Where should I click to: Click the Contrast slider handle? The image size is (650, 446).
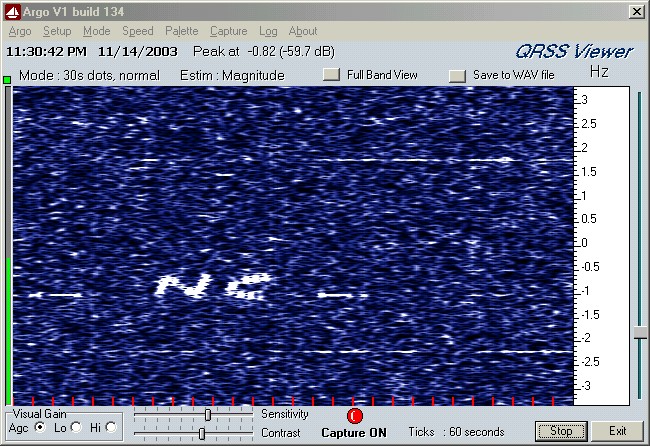click(x=202, y=434)
